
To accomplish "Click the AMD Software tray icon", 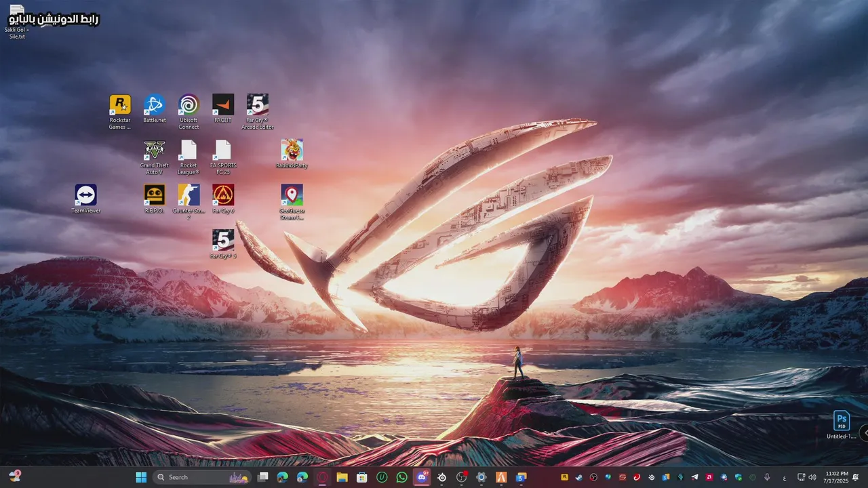I will 709,477.
